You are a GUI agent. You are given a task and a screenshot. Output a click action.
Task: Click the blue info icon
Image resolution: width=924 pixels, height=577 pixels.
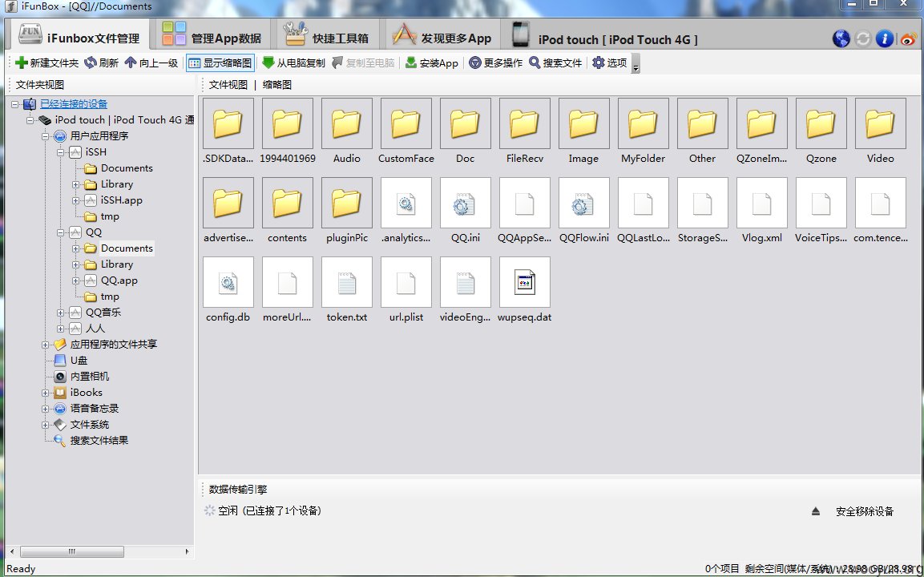click(x=885, y=38)
